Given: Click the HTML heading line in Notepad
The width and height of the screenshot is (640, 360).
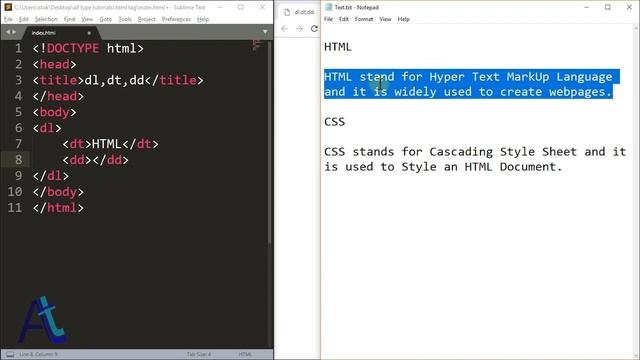Looking at the screenshot, I should (x=338, y=47).
